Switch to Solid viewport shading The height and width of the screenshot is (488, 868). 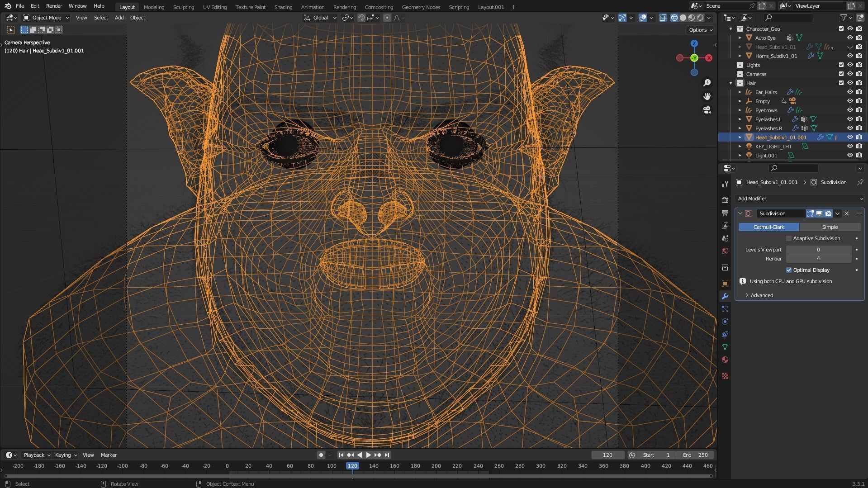(x=683, y=18)
